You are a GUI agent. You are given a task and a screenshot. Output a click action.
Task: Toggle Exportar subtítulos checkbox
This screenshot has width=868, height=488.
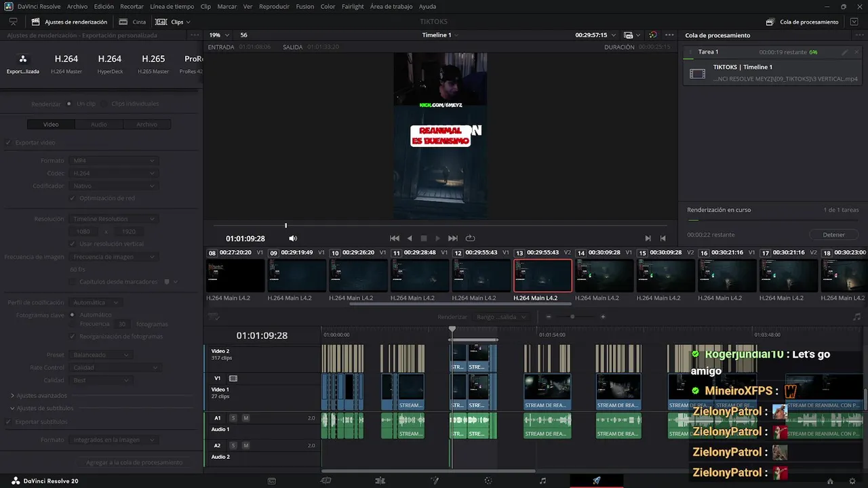pyautogui.click(x=9, y=422)
